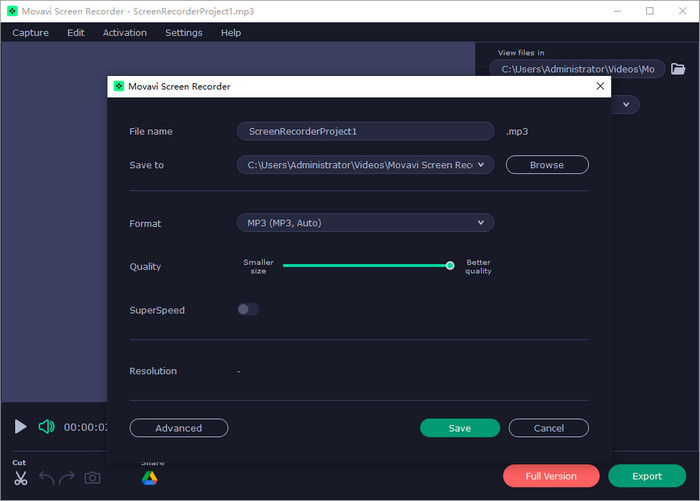Click the Movavi logo in main title bar
700x501 pixels.
pos(12,11)
